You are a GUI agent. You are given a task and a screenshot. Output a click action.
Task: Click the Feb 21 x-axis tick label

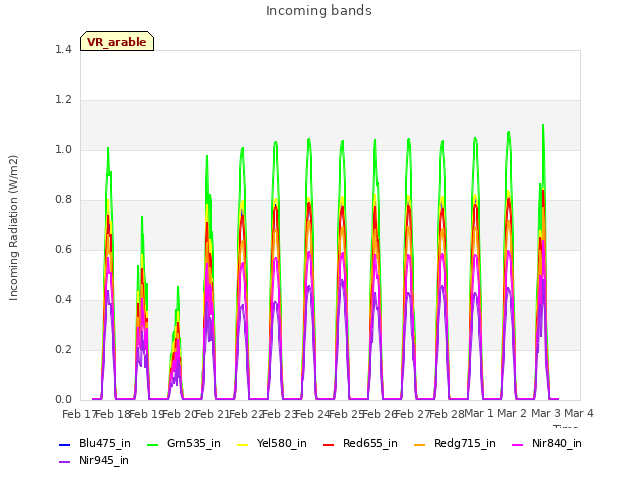[213, 414]
